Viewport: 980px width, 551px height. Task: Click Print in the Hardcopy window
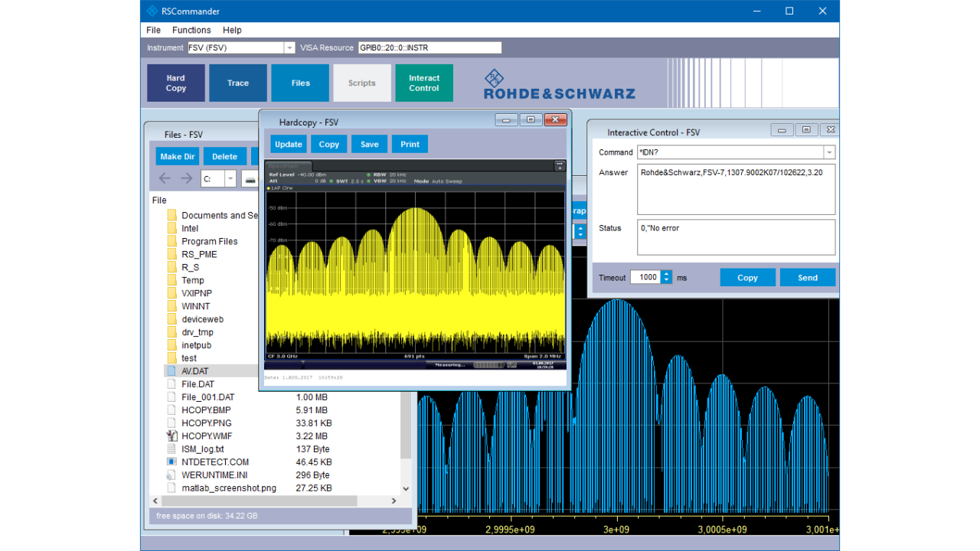click(x=410, y=144)
